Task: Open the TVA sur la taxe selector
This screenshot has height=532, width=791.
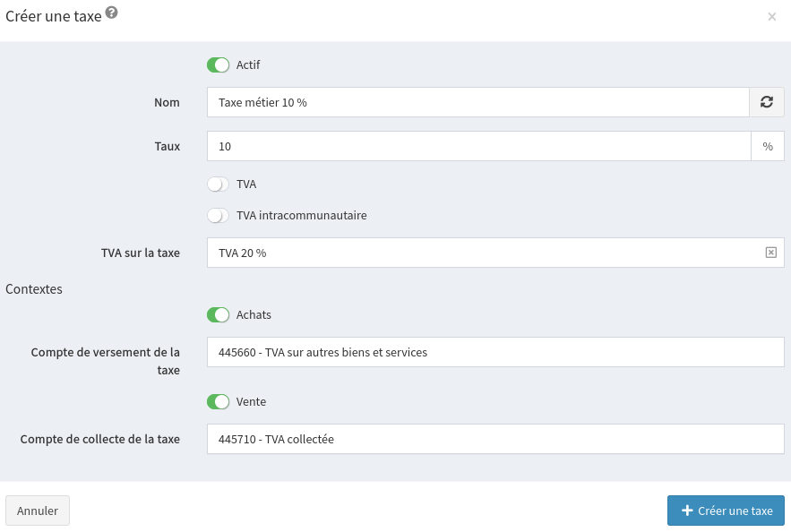Action: click(484, 253)
